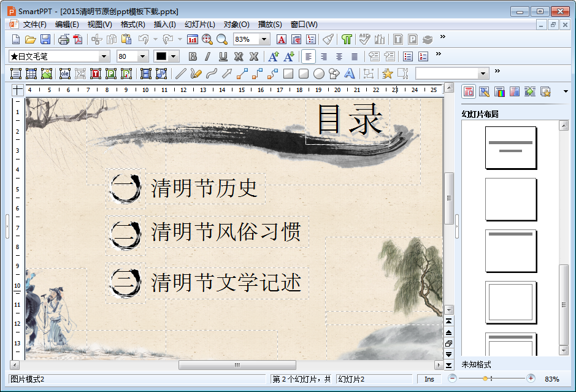Expand redo history dropdown arrow
Screen dimensions: 576x392
[x=180, y=39]
